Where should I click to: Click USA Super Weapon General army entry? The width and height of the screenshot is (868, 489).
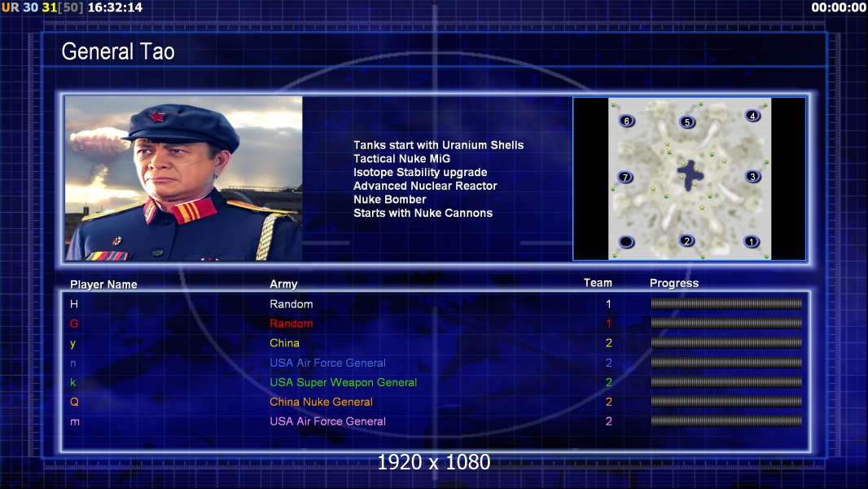tap(344, 382)
